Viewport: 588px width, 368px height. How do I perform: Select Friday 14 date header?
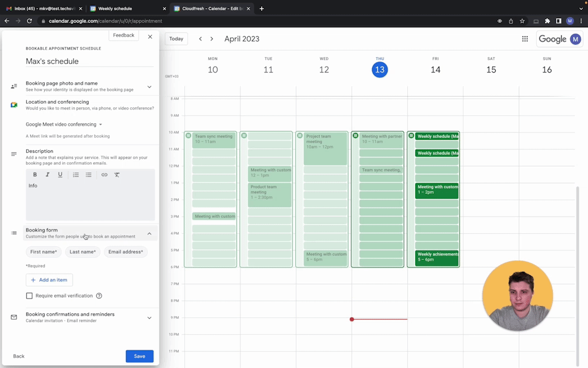tap(436, 70)
